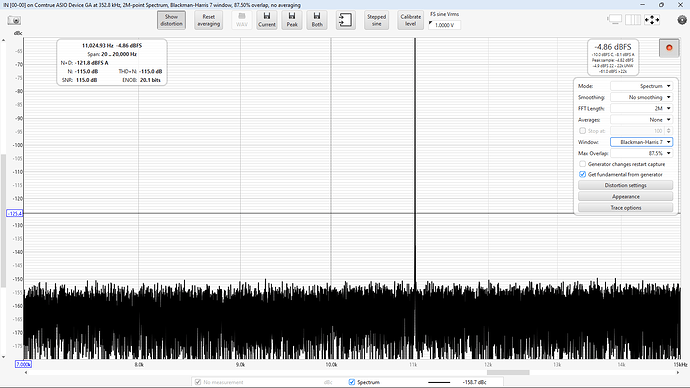Toggle the Stop at checkbox

coord(583,131)
